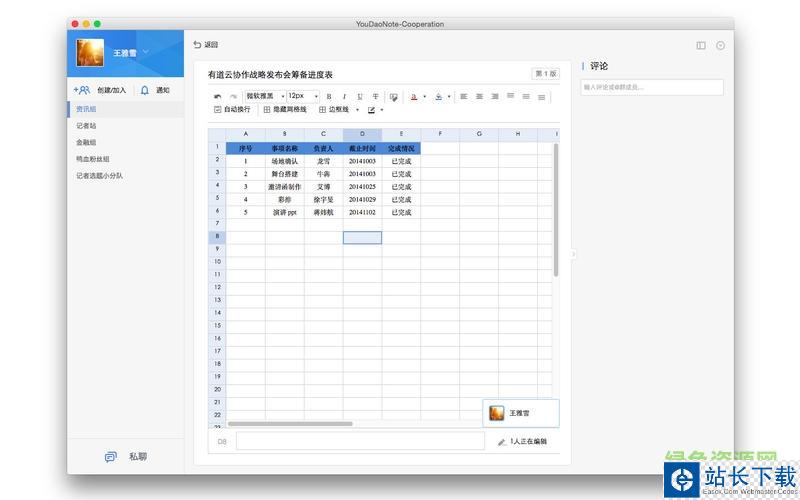This screenshot has height=500, width=800.
Task: Click the strikethrough formatting icon
Action: pyautogui.click(x=375, y=97)
